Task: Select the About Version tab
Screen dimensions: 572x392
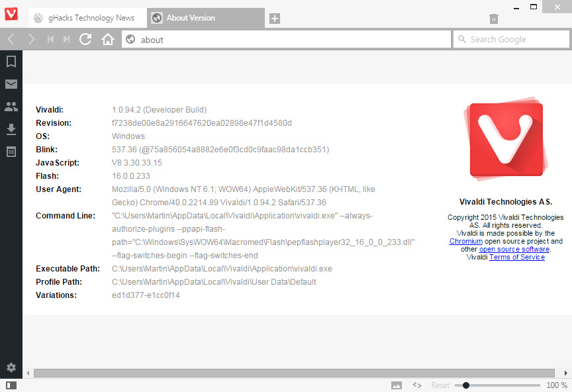Action: pyautogui.click(x=206, y=18)
